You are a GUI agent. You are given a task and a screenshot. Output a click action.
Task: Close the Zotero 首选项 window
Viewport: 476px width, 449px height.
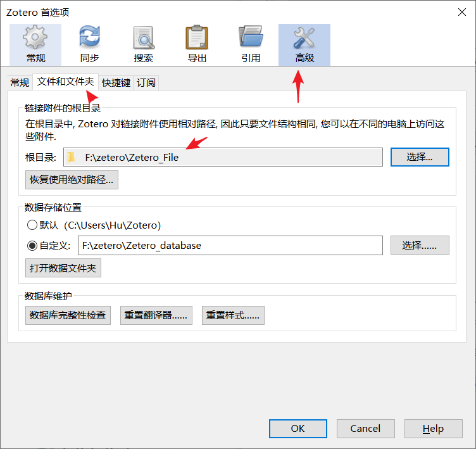[461, 12]
